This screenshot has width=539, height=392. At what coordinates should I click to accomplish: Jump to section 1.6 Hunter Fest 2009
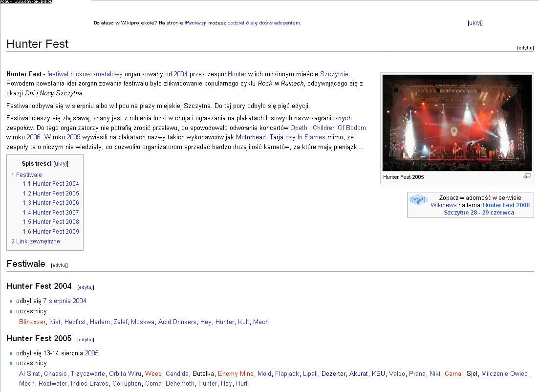51,232
